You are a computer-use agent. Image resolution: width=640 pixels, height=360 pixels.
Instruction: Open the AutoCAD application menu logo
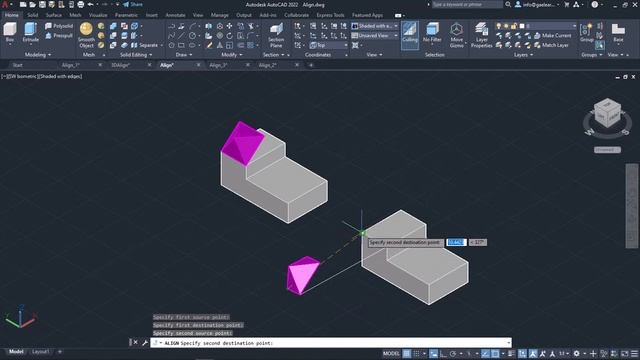(5, 4)
